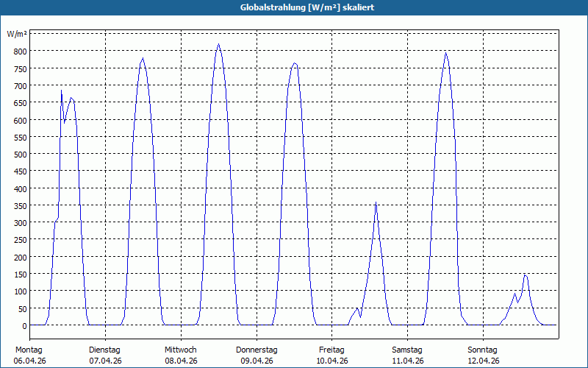Click the 0 y-axis value
The image size is (588, 368).
tap(24, 326)
